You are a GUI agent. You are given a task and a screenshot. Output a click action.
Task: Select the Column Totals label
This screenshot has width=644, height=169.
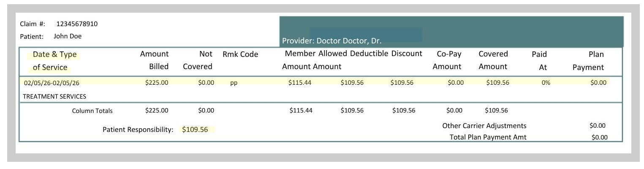92,111
